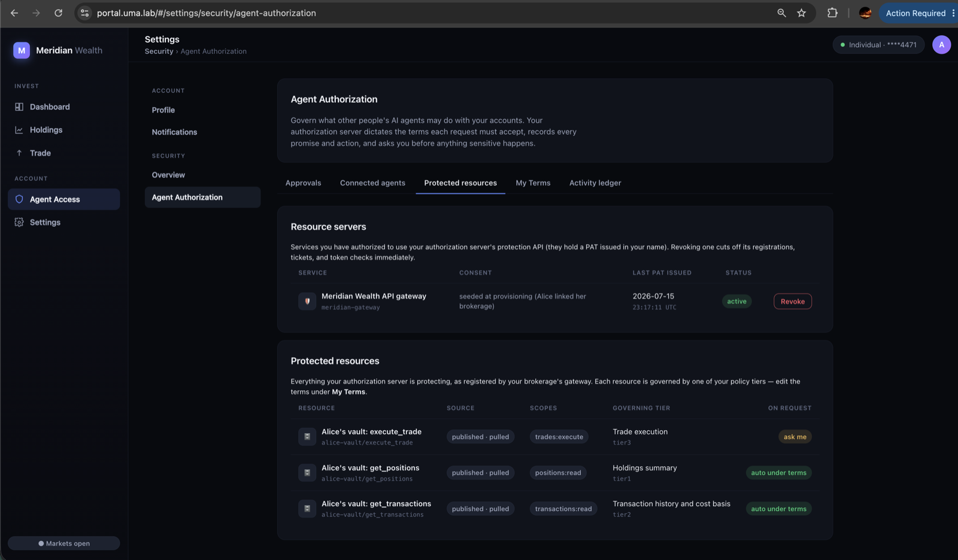Click the zoom magnifier icon in the address bar
958x560 pixels.
point(781,13)
